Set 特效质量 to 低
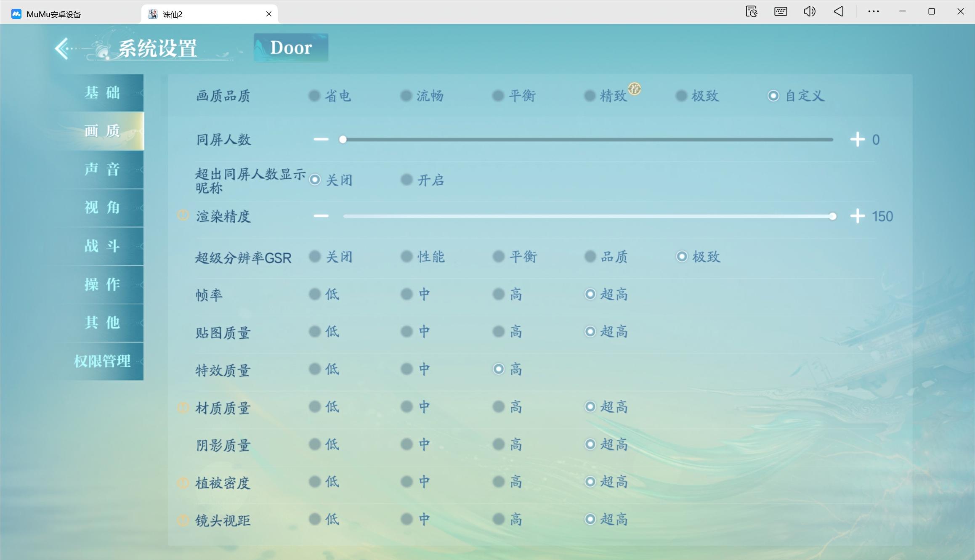This screenshot has width=975, height=560. point(314,369)
